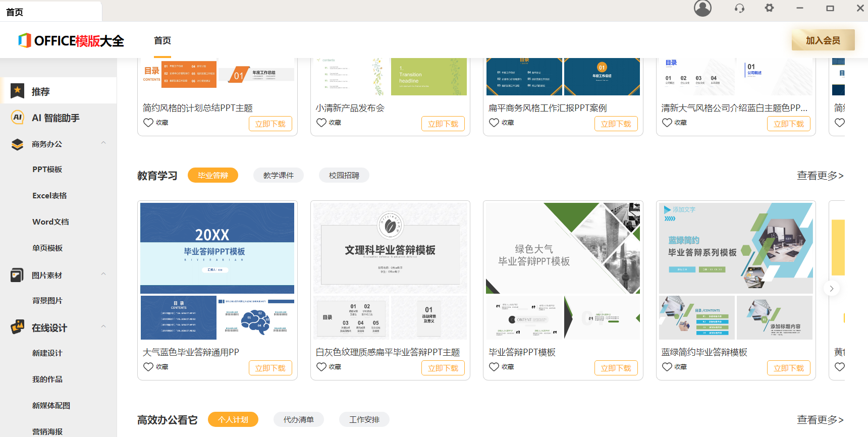Download 大气蓝色毕业答辩通用PP 立即下载
This screenshot has width=868, height=437.
point(270,368)
